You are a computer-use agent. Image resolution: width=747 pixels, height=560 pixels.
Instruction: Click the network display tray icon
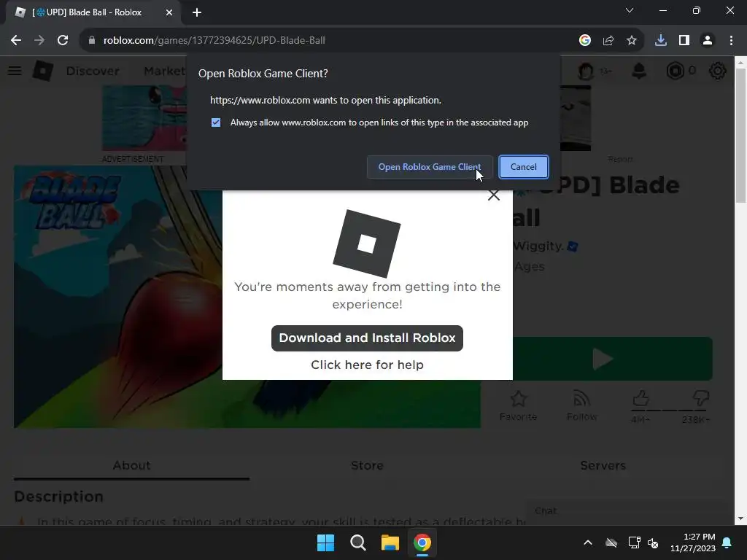[x=634, y=542]
